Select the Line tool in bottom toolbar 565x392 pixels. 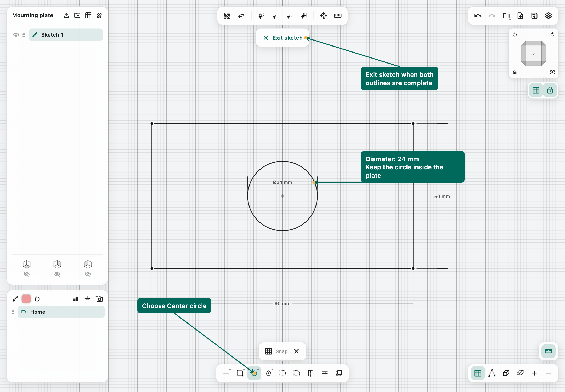(226, 373)
